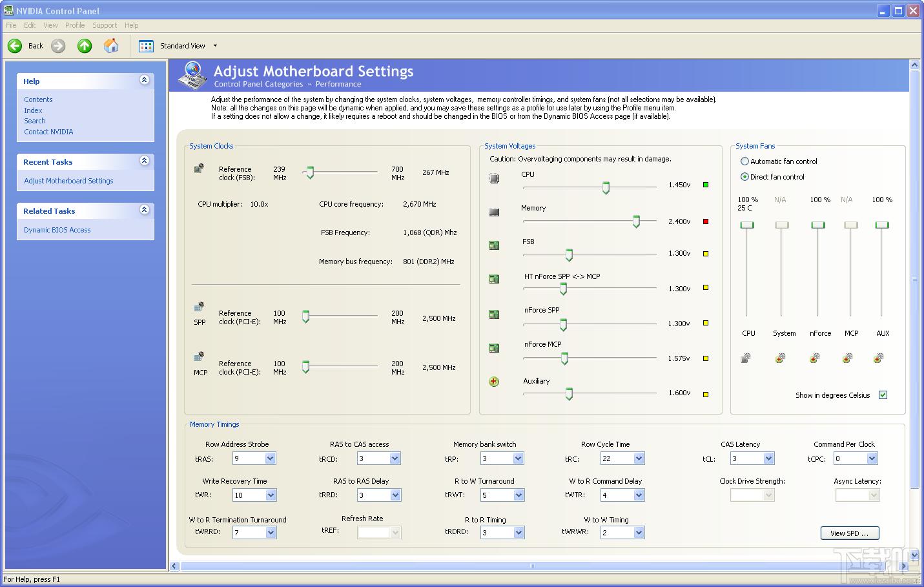This screenshot has width=924, height=587.
Task: Click the CPU fan icon under CPU label
Action: click(x=746, y=358)
